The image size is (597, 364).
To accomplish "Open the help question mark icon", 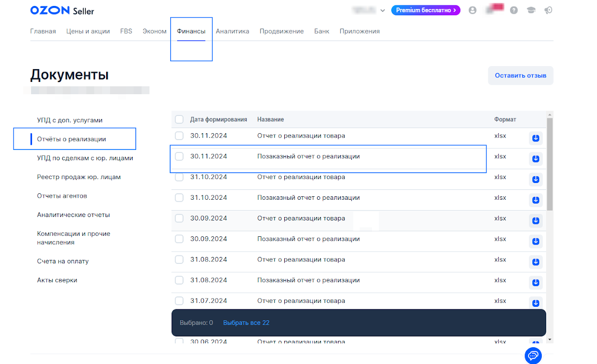I will tap(514, 10).
